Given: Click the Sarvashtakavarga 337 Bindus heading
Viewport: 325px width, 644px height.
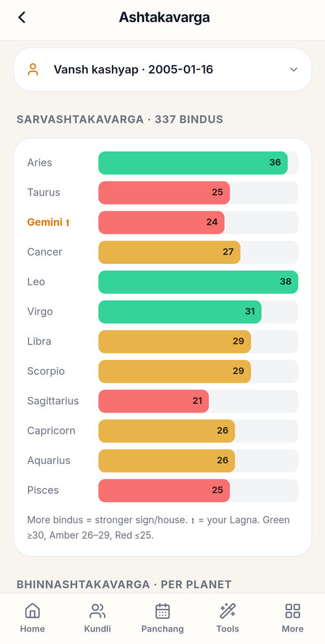Looking at the screenshot, I should (120, 120).
